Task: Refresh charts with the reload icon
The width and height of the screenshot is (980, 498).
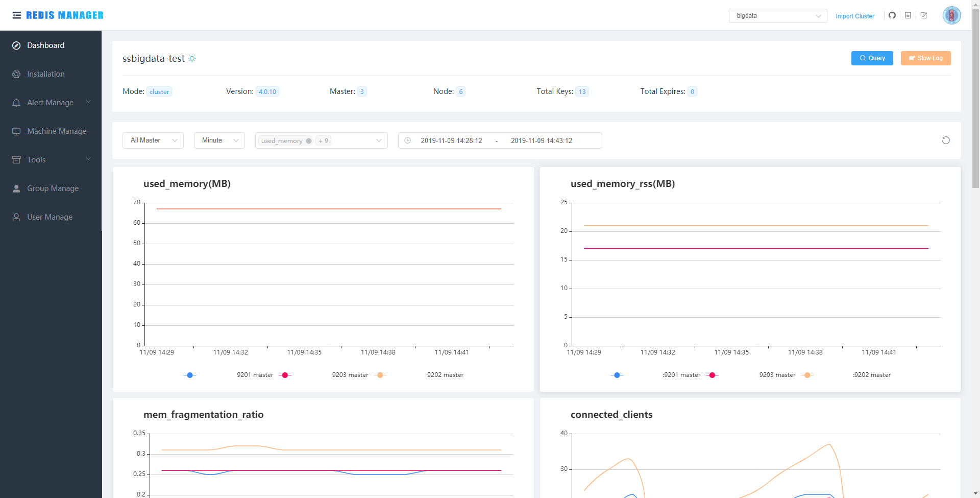Action: coord(946,140)
